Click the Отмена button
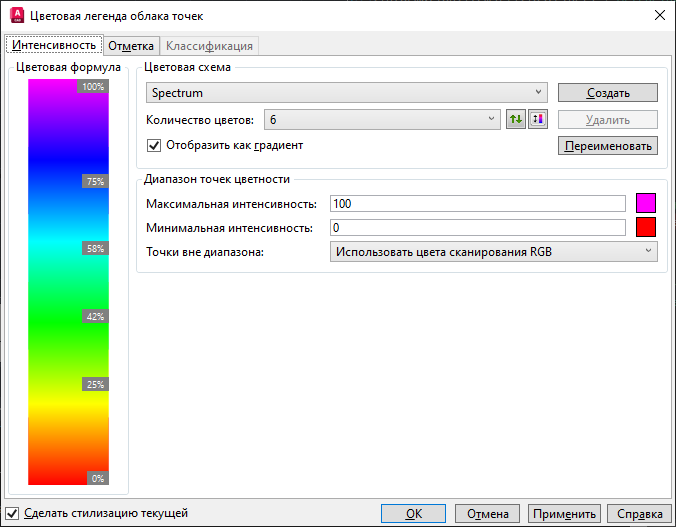This screenshot has width=676, height=527. point(488,514)
